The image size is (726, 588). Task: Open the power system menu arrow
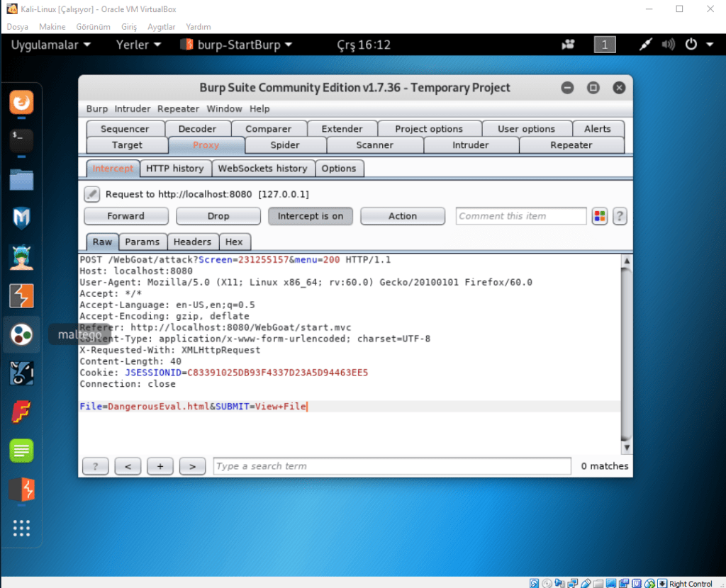(x=710, y=45)
